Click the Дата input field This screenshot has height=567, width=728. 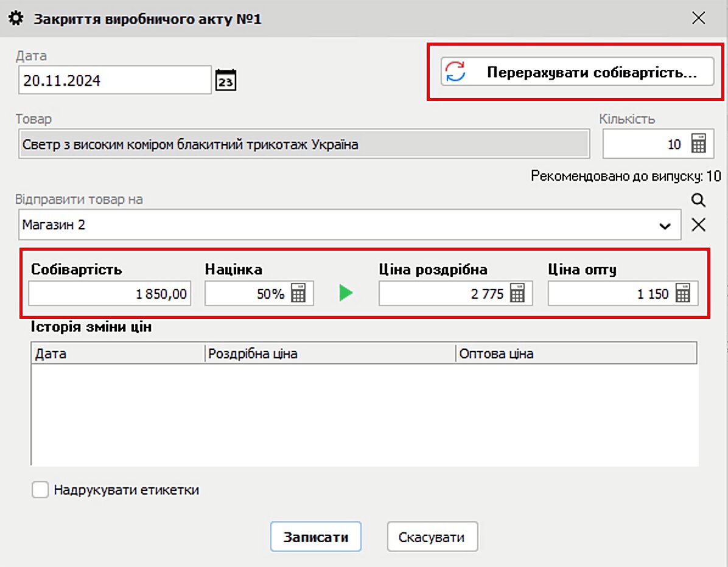tap(114, 80)
